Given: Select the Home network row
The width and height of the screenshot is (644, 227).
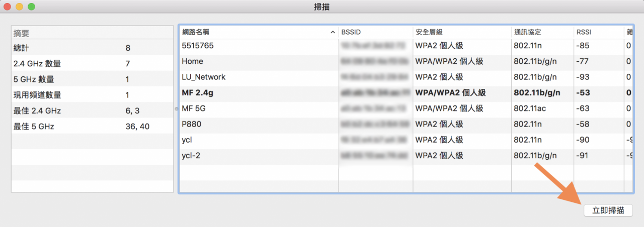Looking at the screenshot, I should pyautogui.click(x=406, y=61).
